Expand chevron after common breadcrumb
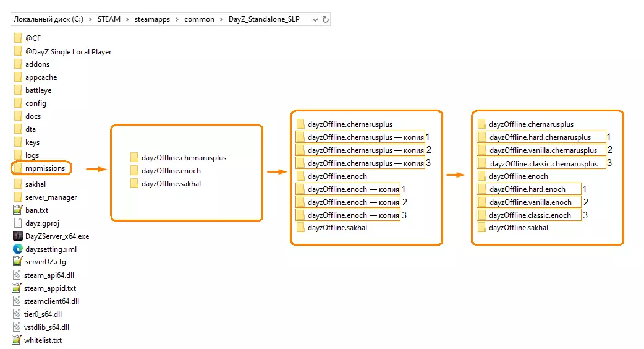Viewport: 644px width, 349px height. click(x=221, y=19)
